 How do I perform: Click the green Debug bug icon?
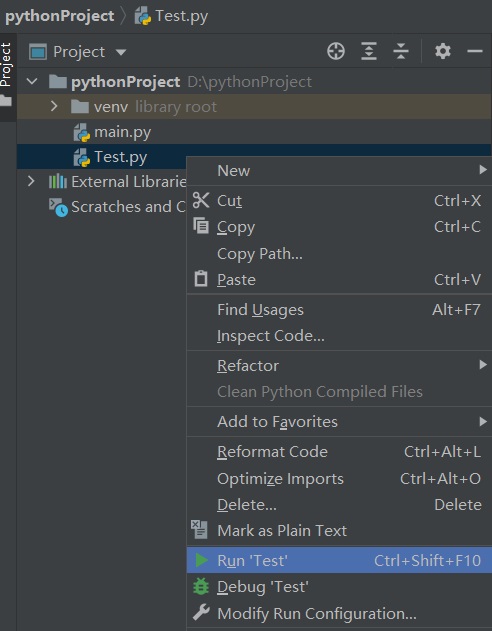[x=201, y=586]
